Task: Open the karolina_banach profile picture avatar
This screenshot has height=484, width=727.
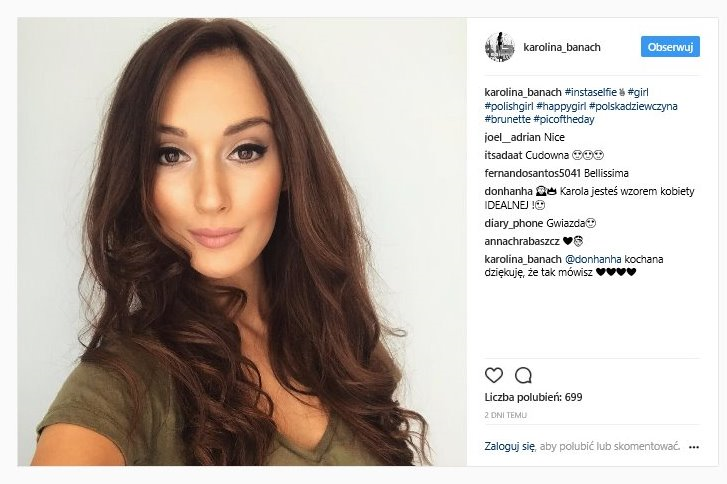Action: pyautogui.click(x=499, y=47)
